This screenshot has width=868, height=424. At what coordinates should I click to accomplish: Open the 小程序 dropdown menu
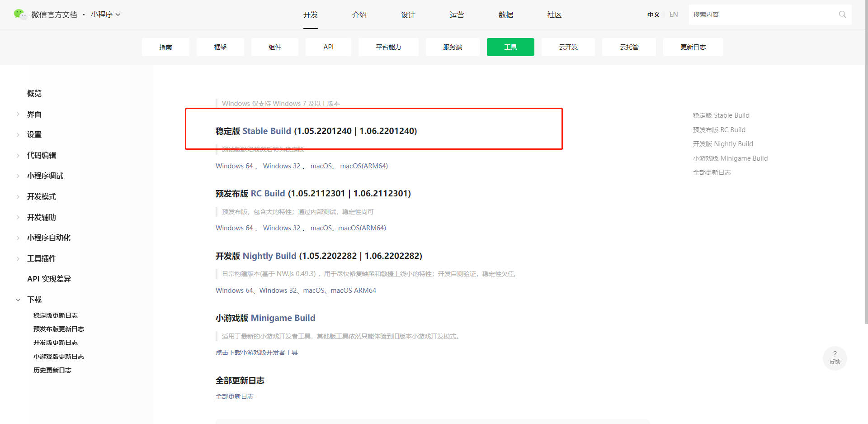(x=106, y=14)
